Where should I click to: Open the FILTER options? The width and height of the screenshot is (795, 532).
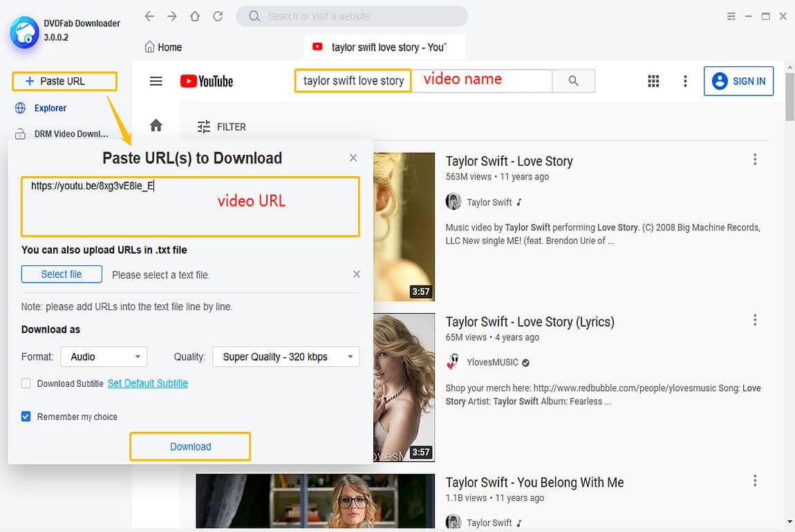pos(222,126)
